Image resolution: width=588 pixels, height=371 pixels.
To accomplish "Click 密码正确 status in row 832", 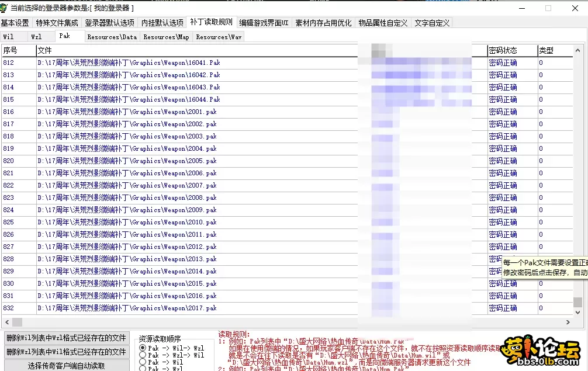I will coord(503,308).
